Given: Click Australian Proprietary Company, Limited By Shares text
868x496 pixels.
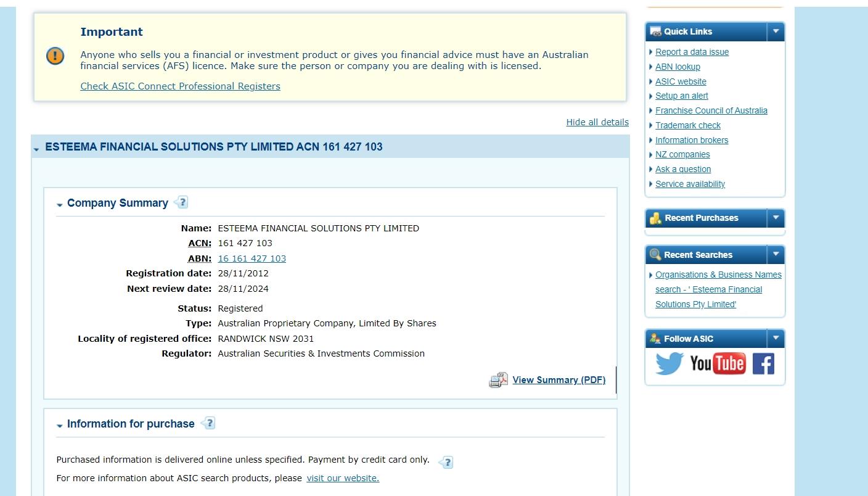Looking at the screenshot, I should [327, 323].
